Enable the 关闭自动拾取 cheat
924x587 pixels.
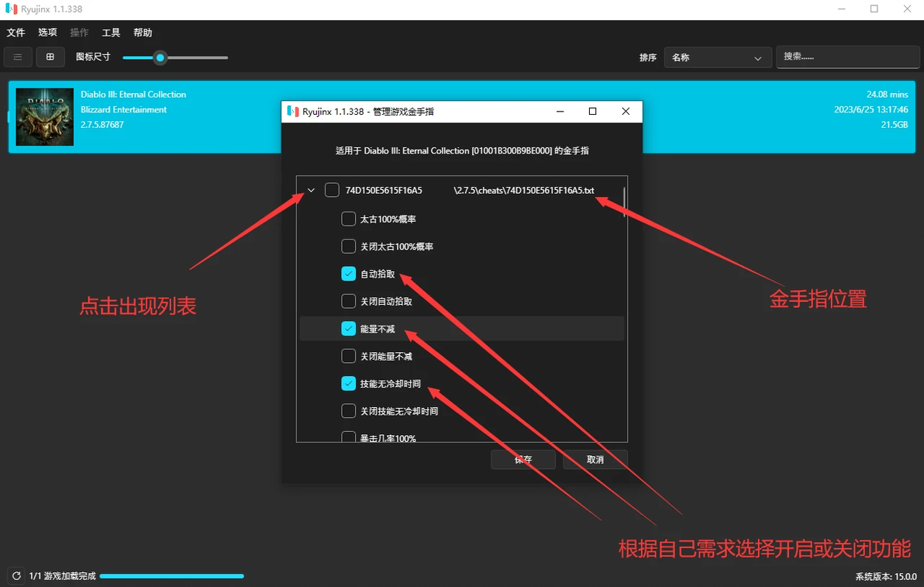pyautogui.click(x=348, y=301)
